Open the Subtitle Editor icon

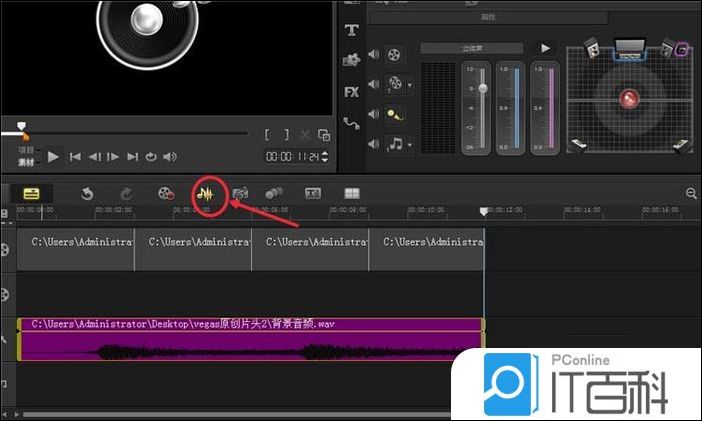pos(313,193)
